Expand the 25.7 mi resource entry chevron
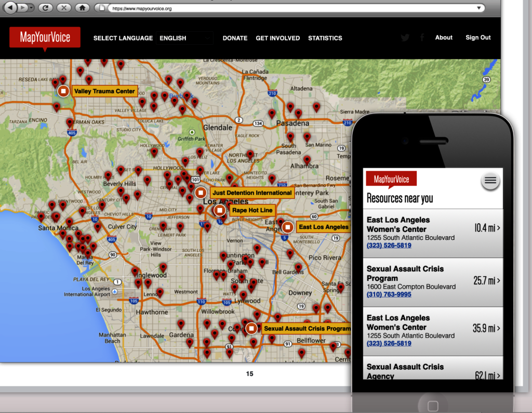Image resolution: width=532 pixels, height=413 pixels. [x=498, y=280]
